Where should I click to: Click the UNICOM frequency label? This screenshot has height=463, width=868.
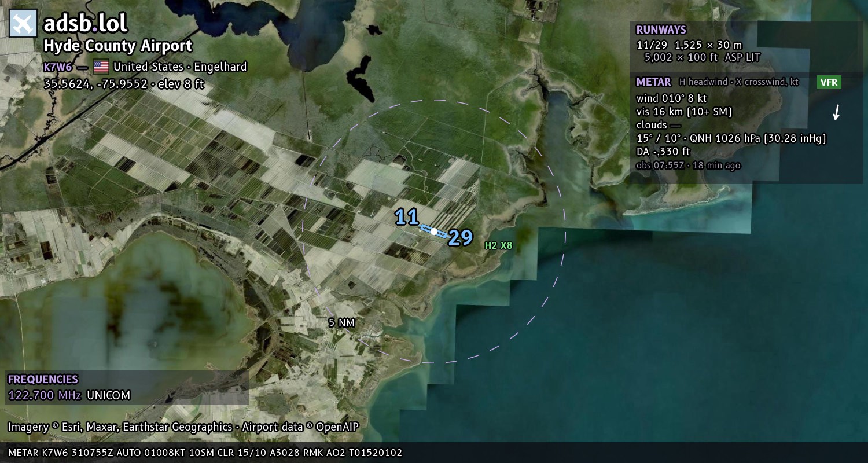pos(109,396)
